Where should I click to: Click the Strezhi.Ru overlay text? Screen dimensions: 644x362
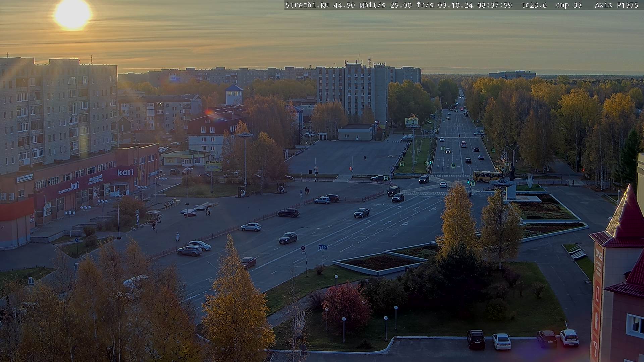(307, 5)
